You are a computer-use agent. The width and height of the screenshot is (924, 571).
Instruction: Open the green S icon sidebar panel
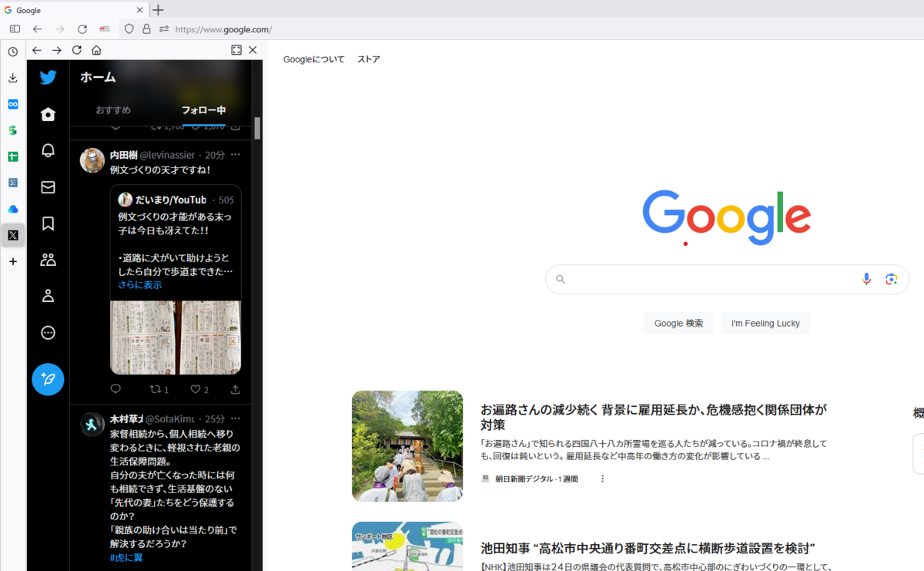(x=13, y=130)
